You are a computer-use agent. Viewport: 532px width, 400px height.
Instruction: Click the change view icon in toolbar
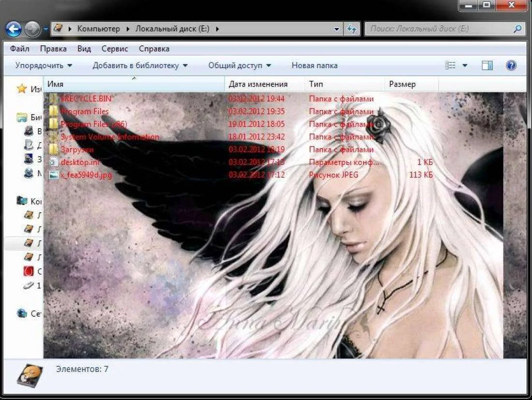pyautogui.click(x=450, y=65)
